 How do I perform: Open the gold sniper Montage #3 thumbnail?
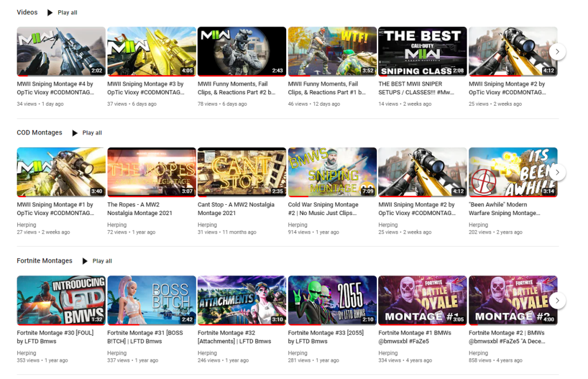(152, 51)
